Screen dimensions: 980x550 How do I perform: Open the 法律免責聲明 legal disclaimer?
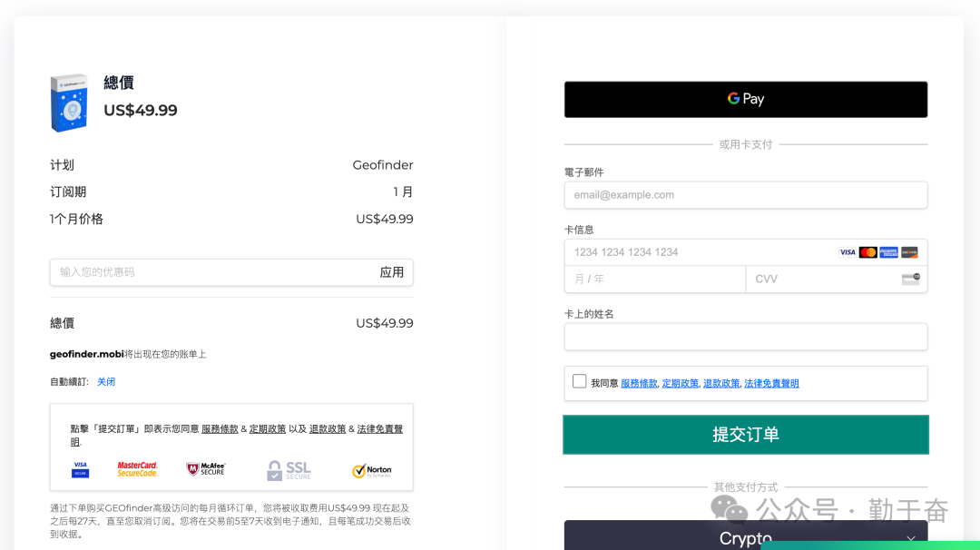[x=770, y=382]
